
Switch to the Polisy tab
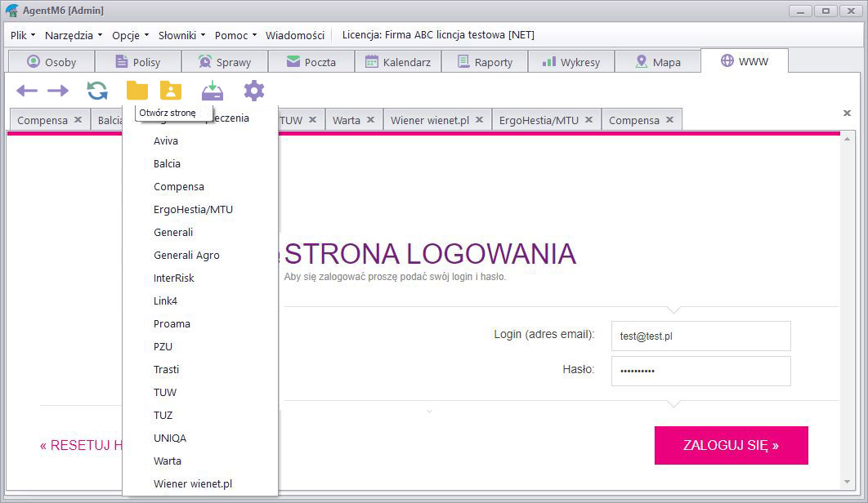click(x=138, y=62)
